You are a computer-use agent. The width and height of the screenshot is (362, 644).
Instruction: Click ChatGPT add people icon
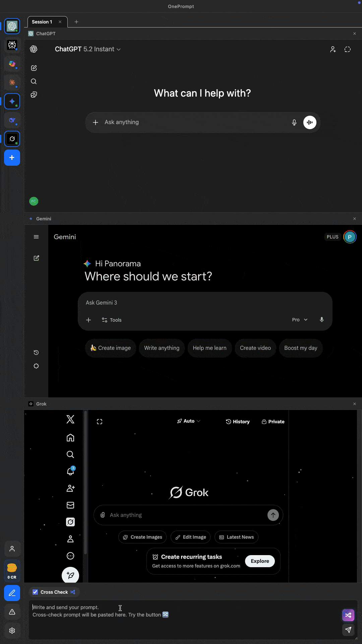tap(333, 49)
